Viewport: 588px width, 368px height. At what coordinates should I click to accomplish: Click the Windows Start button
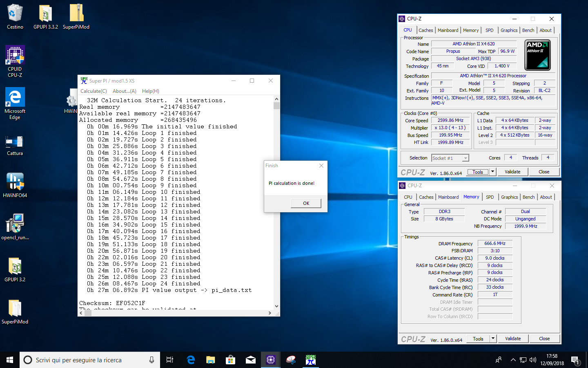[x=10, y=360]
